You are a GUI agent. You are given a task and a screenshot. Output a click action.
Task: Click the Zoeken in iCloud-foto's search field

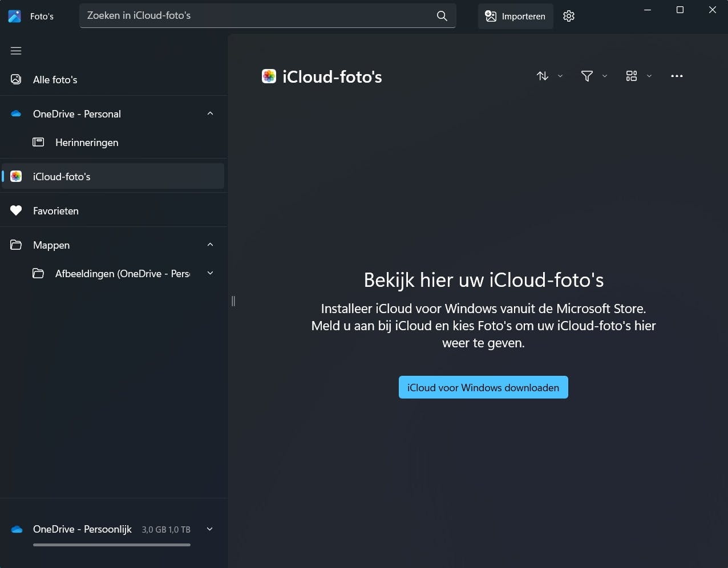click(257, 16)
